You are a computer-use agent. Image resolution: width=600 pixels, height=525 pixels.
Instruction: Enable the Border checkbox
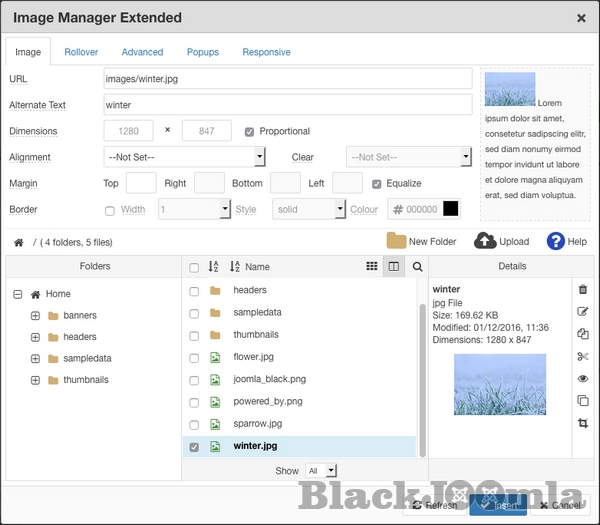point(110,210)
